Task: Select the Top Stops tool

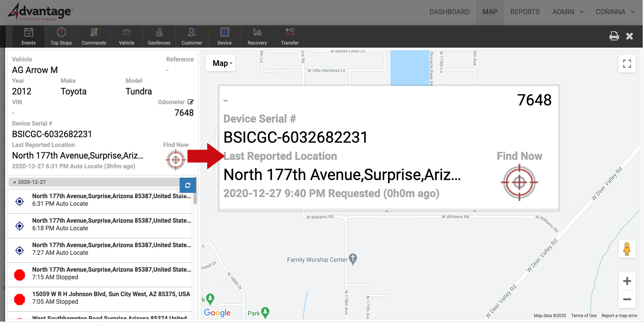Action: click(x=61, y=36)
